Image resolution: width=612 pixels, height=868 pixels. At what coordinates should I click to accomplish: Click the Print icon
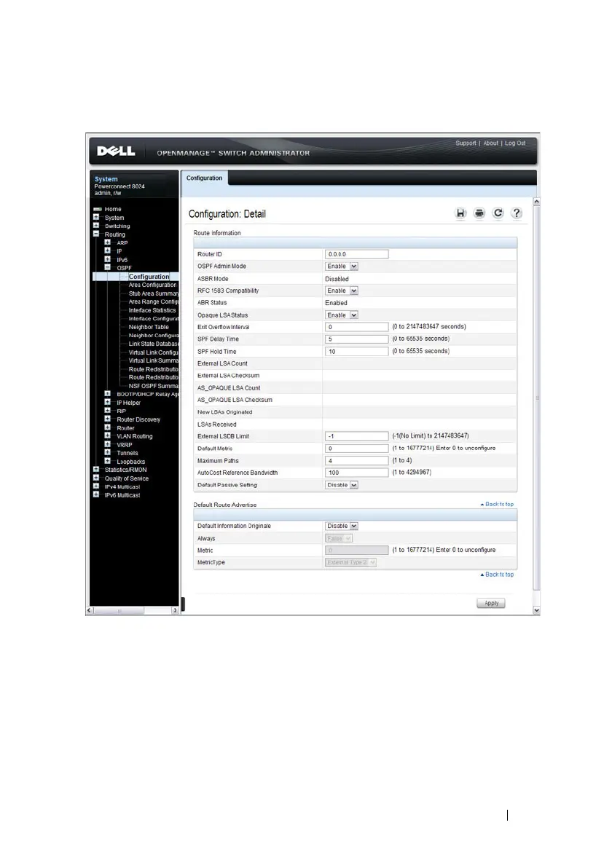coord(479,213)
